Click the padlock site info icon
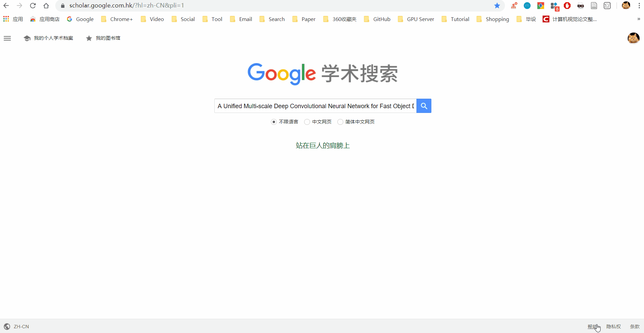Screen dimensions: 644x333 62,5
